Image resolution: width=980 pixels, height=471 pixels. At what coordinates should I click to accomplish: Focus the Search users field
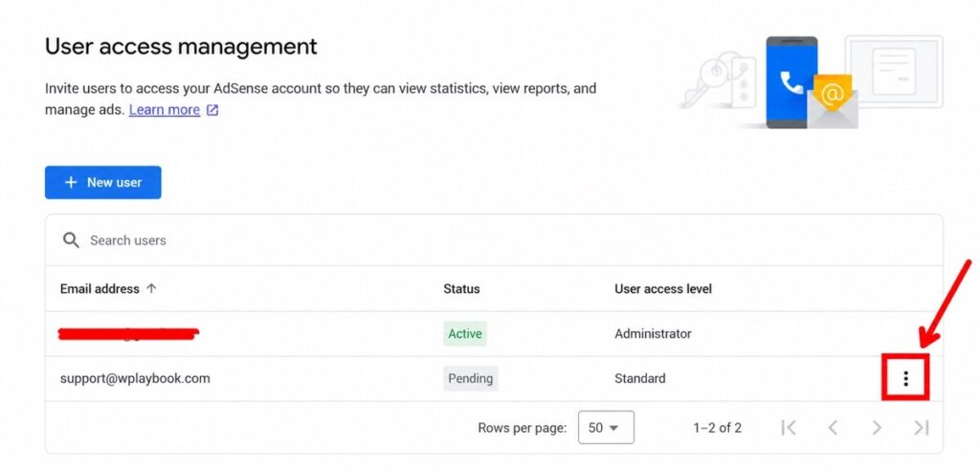[494, 240]
